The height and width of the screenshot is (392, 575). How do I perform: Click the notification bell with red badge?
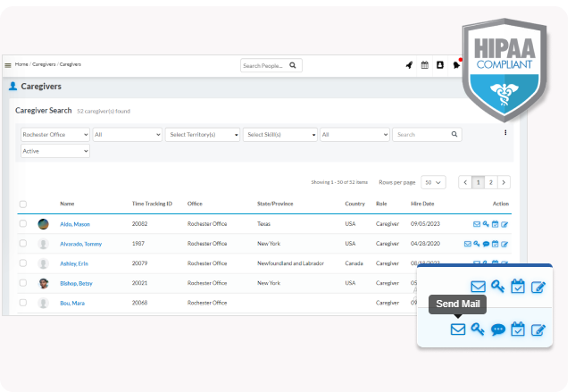point(456,65)
